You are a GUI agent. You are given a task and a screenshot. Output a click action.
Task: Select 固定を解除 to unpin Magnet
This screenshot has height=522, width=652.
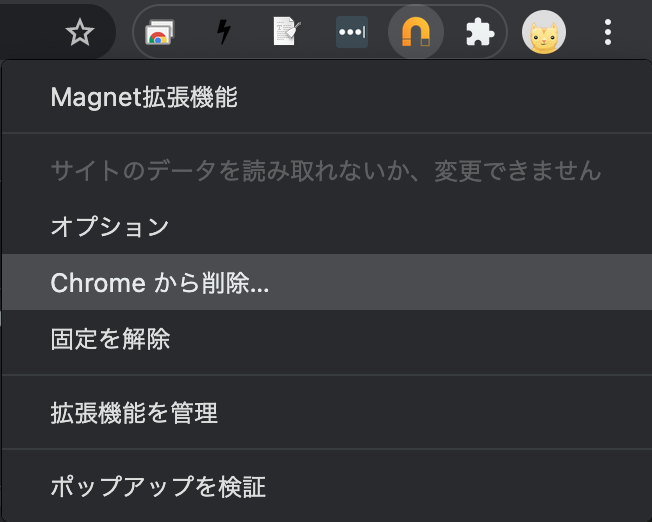[327, 339]
